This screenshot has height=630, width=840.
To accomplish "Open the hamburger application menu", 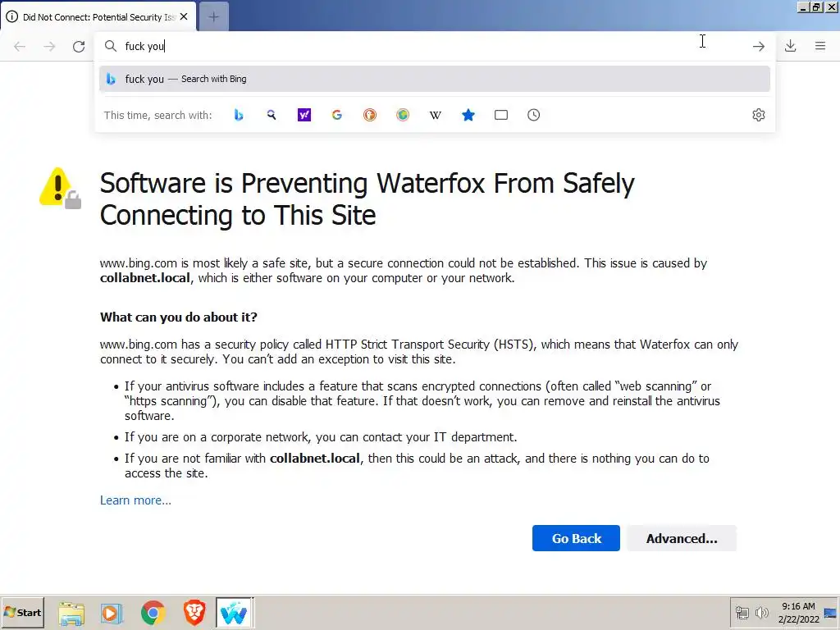I will click(x=820, y=46).
